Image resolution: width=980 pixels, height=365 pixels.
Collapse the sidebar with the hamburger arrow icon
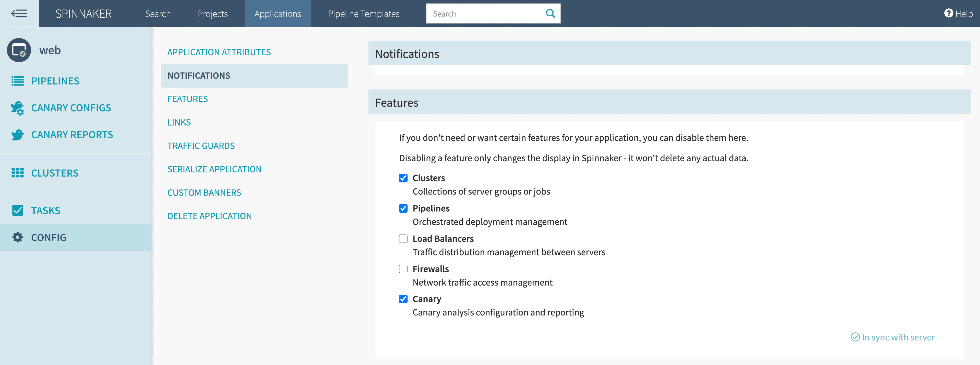(x=19, y=14)
